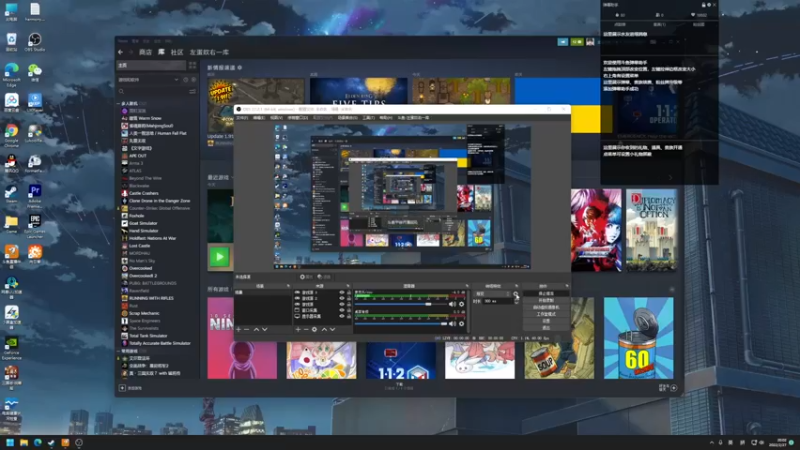800x450 pixels.
Task: Open the '60 Seconds' game cover thumbnail
Action: pos(638,338)
